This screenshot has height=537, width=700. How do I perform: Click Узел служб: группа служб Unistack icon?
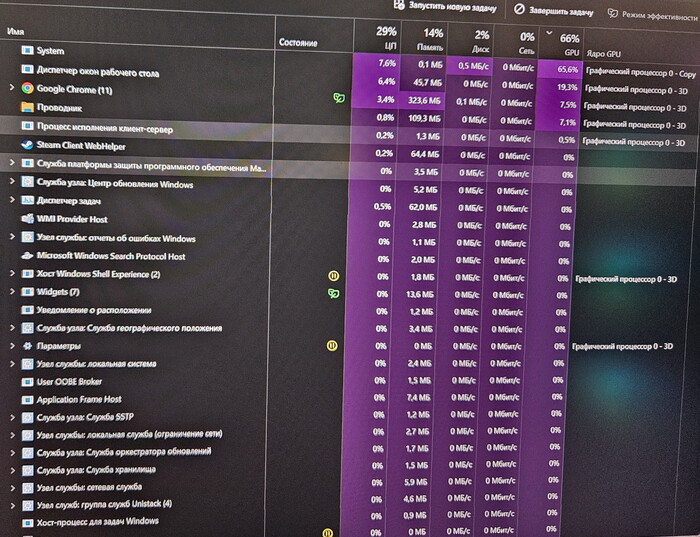point(27,505)
